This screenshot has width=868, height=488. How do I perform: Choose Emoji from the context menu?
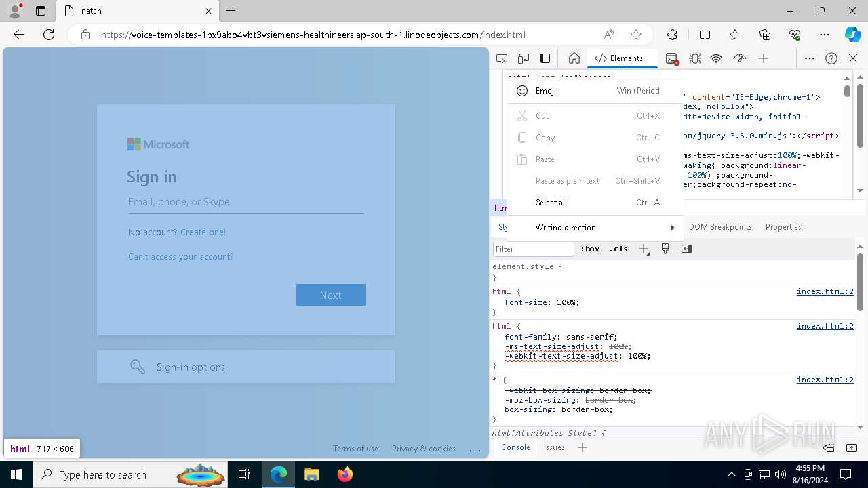pos(595,91)
